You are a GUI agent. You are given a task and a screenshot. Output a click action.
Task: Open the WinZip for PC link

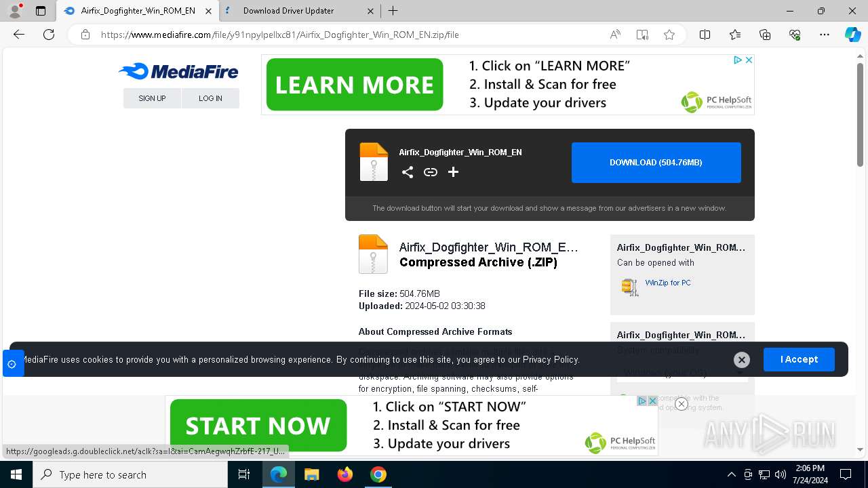click(668, 283)
